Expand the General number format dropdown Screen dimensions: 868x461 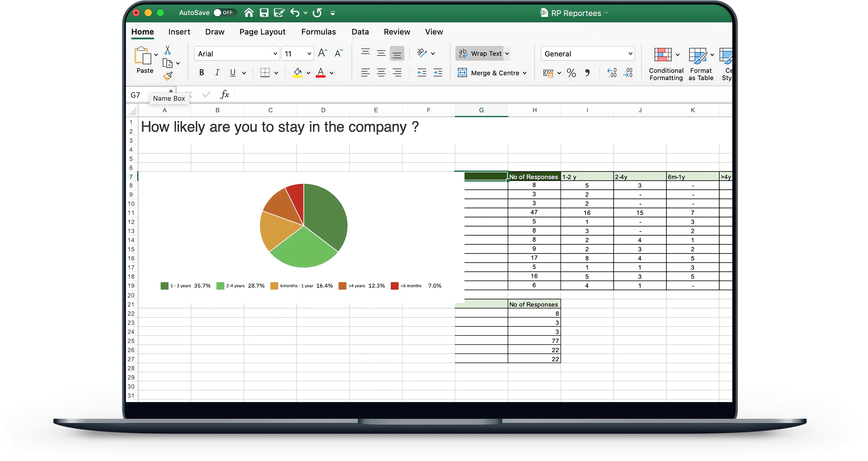point(630,54)
